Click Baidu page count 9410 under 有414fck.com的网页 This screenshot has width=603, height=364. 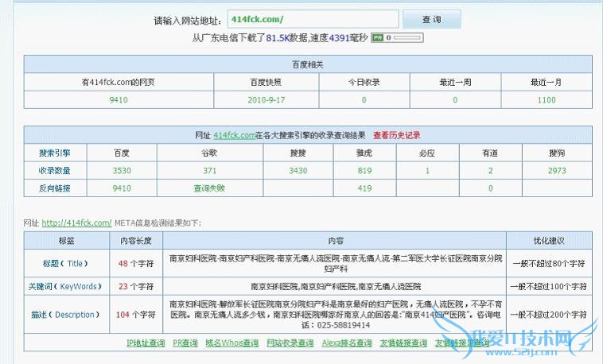point(119,100)
